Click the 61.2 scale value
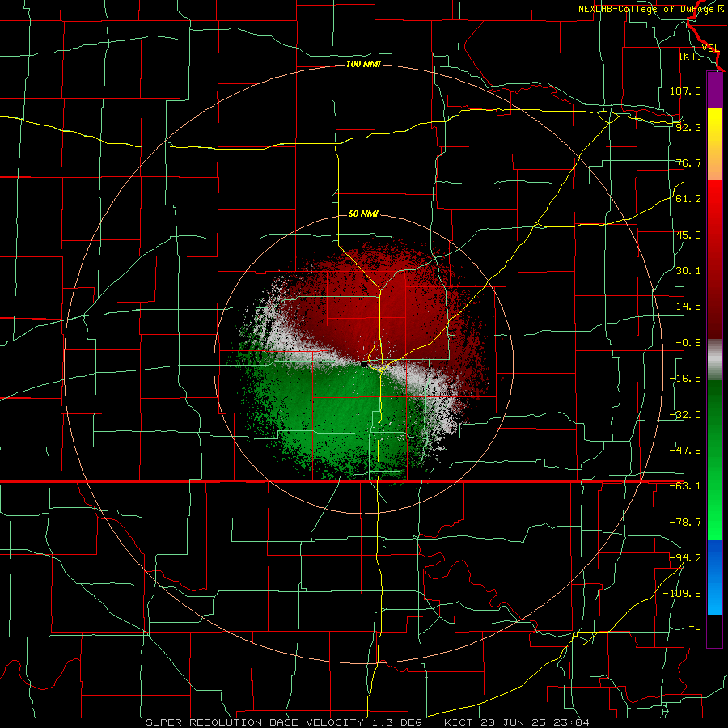Viewport: 728px width, 728px height. 688,199
